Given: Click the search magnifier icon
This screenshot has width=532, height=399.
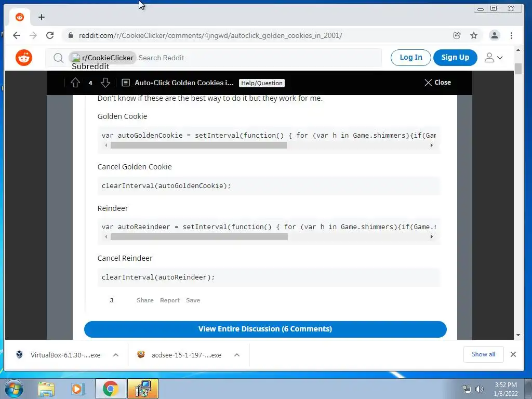Looking at the screenshot, I should 58,58.
